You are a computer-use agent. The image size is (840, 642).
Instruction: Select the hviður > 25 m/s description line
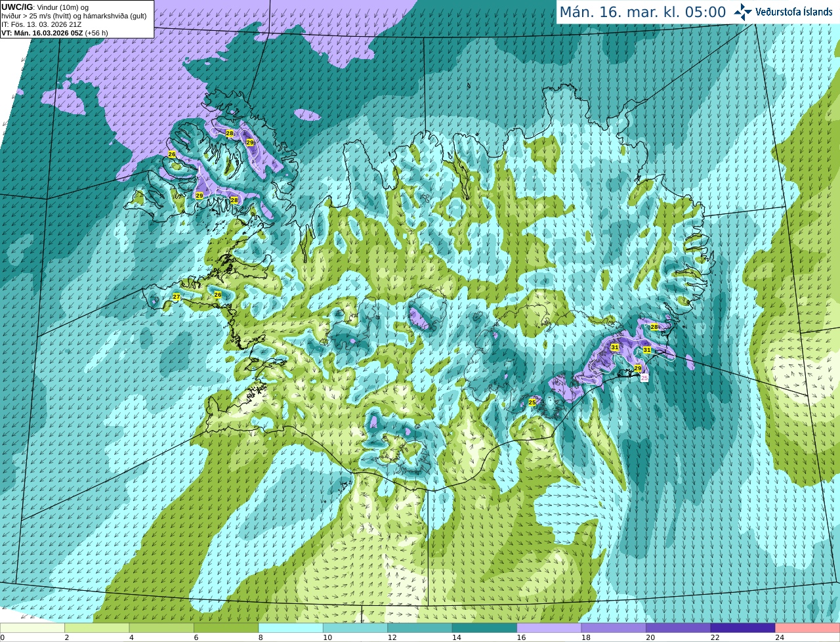pyautogui.click(x=74, y=16)
